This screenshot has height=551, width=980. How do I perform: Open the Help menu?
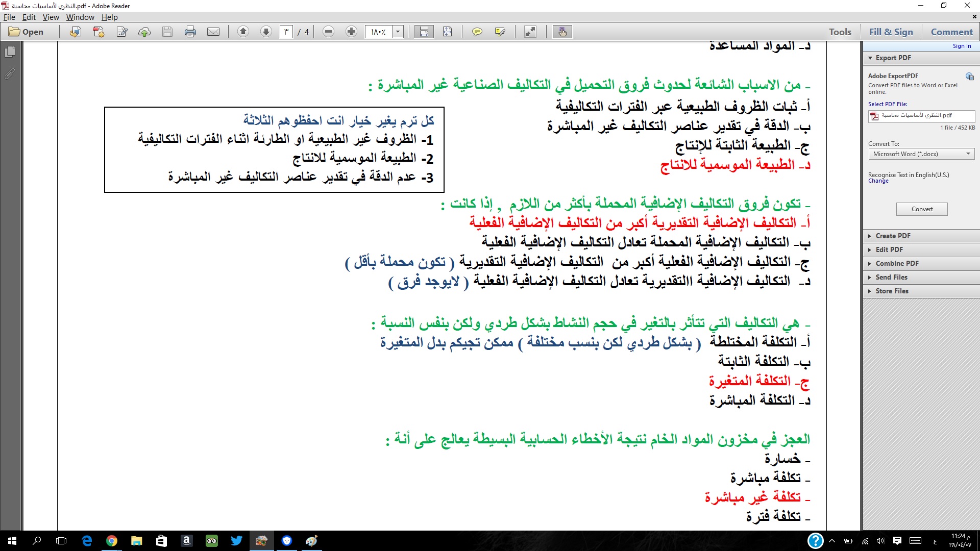click(109, 17)
